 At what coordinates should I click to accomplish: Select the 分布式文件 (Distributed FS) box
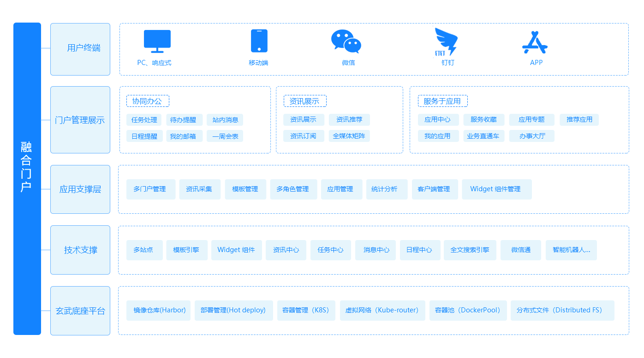562,311
